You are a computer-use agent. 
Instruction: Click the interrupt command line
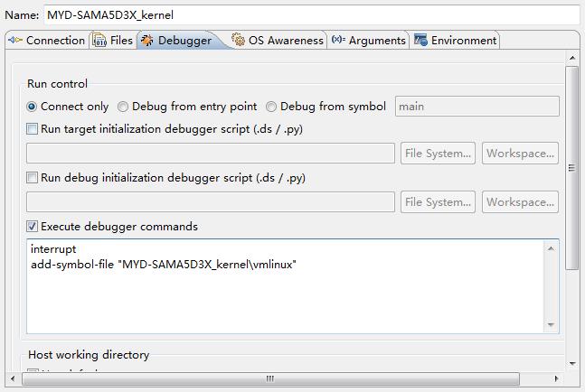pos(53,249)
